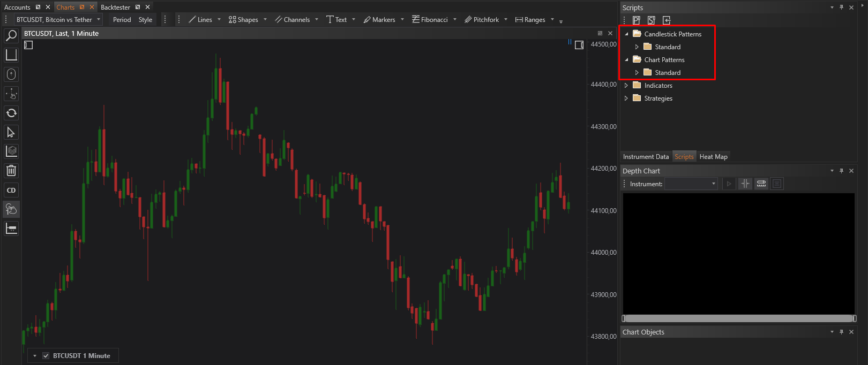
Task: Open the Pitchfork dropdown
Action: tap(506, 20)
